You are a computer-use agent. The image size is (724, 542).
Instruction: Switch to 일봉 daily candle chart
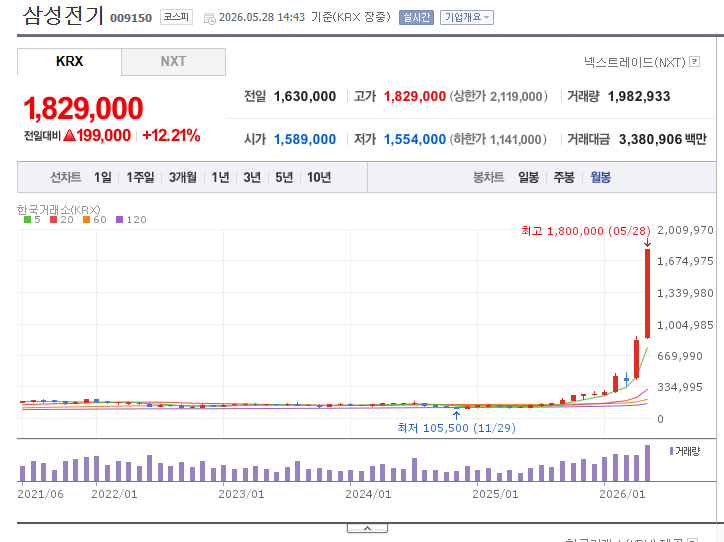tap(528, 177)
